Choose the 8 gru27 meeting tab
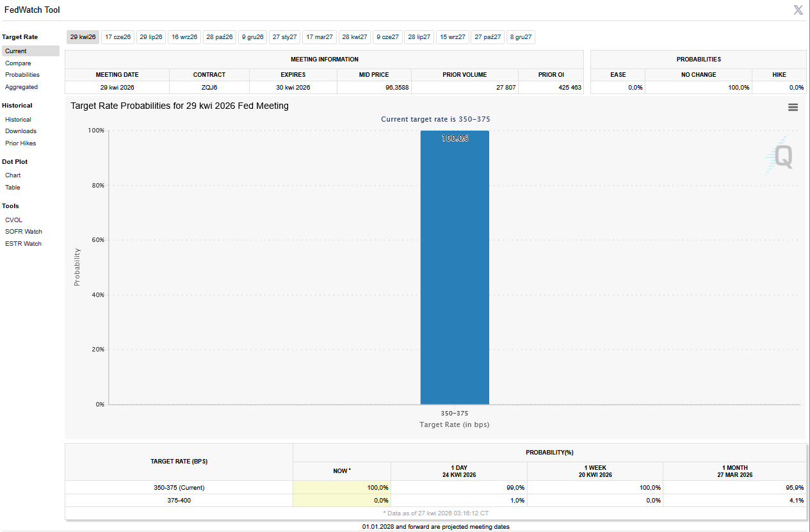The image size is (810, 532). pyautogui.click(x=521, y=37)
